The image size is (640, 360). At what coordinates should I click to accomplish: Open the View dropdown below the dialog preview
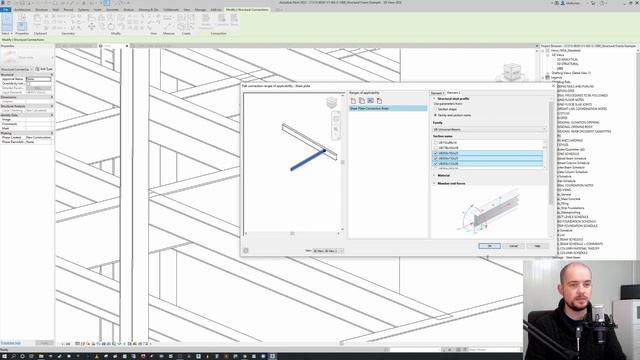point(328,251)
